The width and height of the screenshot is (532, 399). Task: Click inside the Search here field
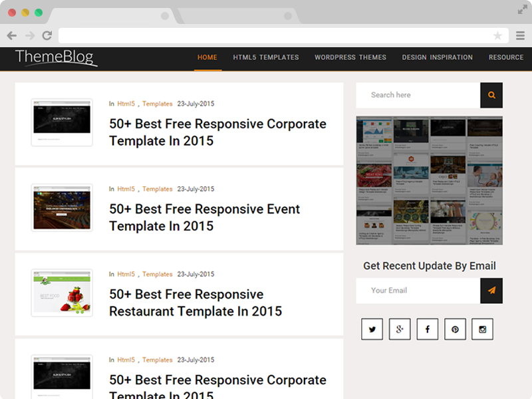[412, 95]
